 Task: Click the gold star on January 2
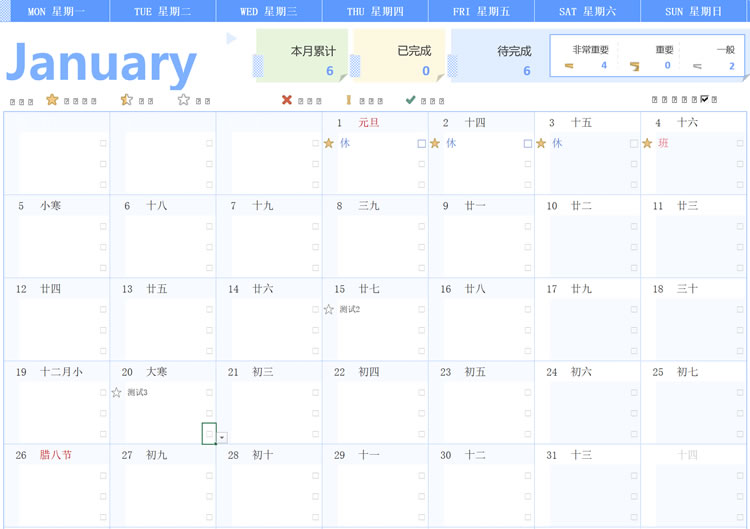coord(435,143)
